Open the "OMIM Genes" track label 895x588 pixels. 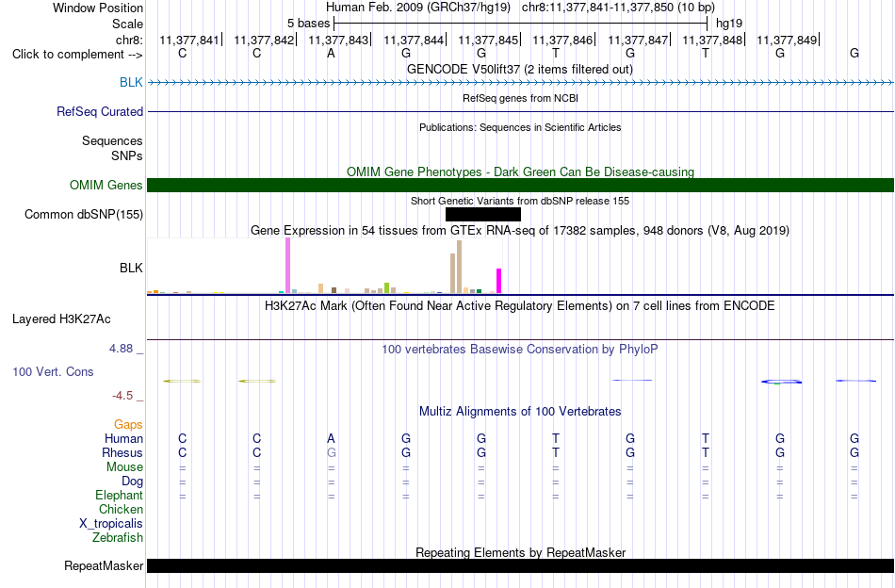point(106,185)
